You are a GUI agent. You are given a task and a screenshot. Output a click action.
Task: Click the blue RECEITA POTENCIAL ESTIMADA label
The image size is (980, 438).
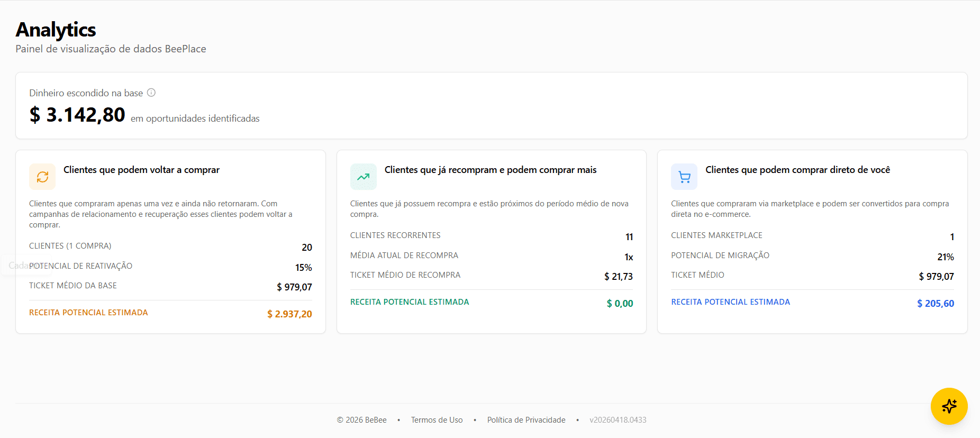[730, 302]
